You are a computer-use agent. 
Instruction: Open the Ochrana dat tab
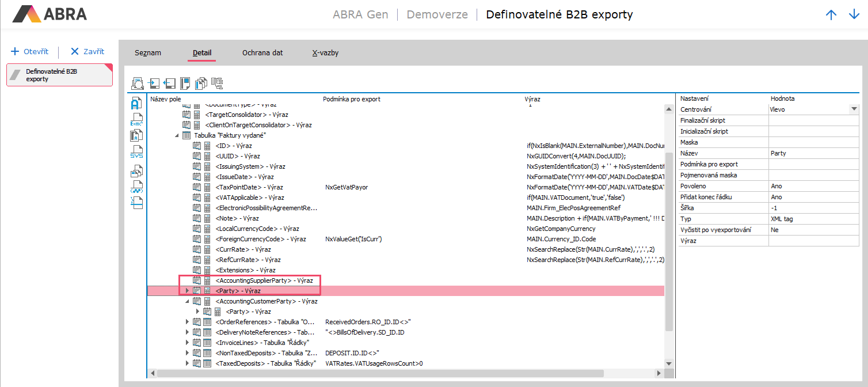(262, 53)
